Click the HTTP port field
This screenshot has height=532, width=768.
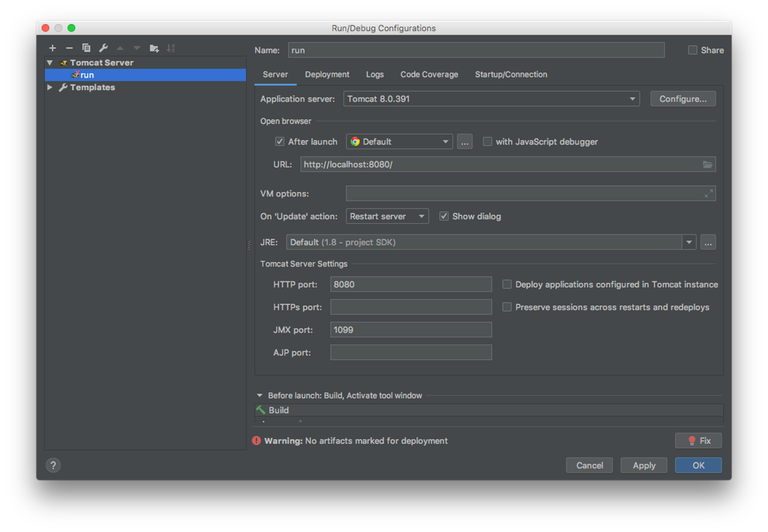411,284
